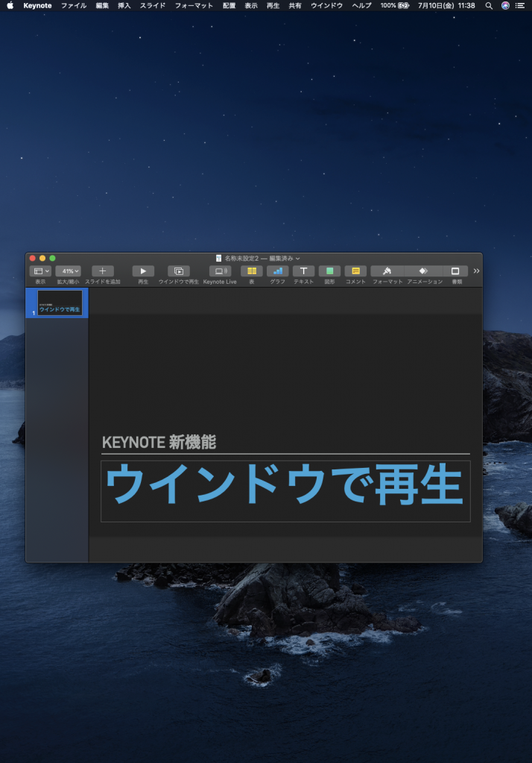The image size is (532, 763).
Task: Insert a chart using Graph (グラフ) icon
Action: [x=277, y=271]
